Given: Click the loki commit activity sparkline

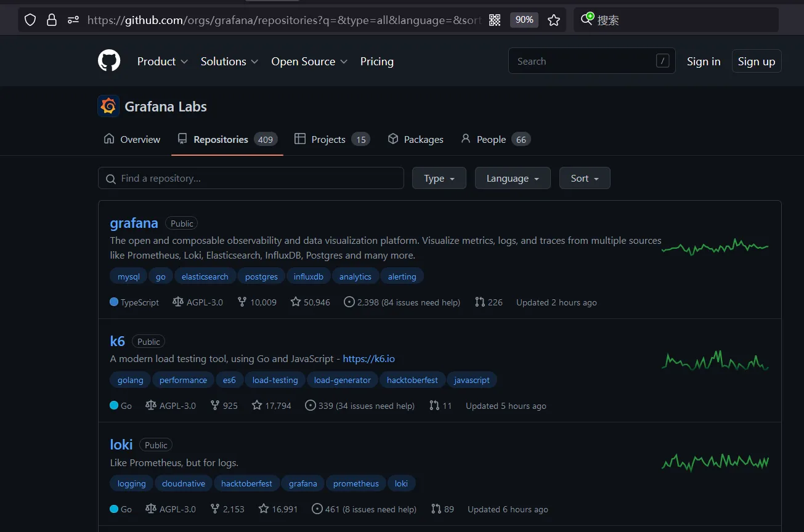Looking at the screenshot, I should [715, 462].
